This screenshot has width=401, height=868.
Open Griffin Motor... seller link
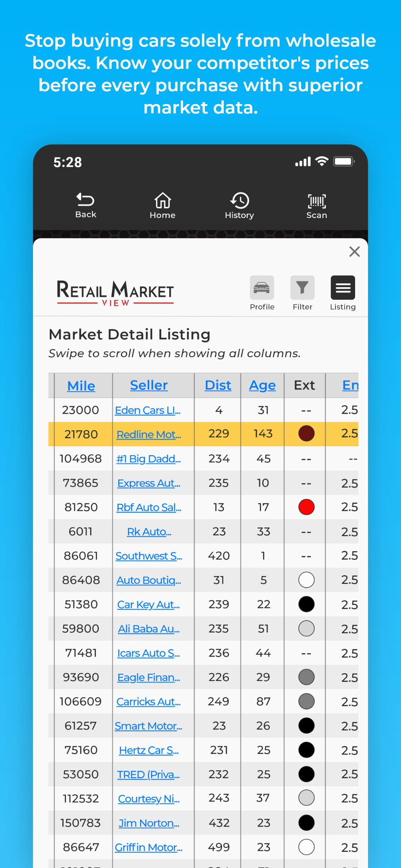pyautogui.click(x=148, y=848)
